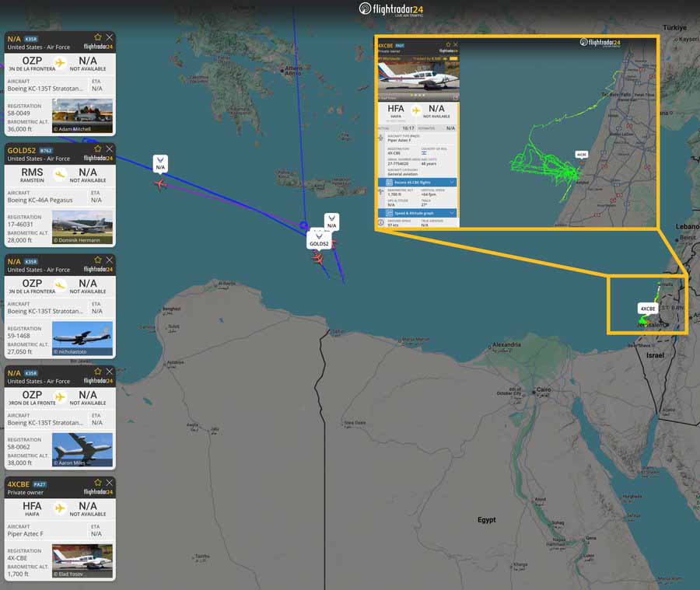Star the GOLD52 flight card
This screenshot has height=590, width=700.
(x=98, y=148)
